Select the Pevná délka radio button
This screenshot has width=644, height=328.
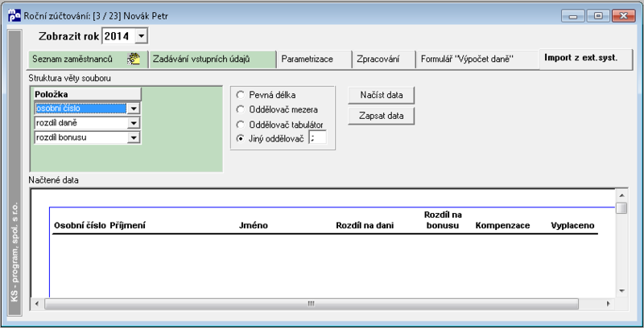(240, 95)
